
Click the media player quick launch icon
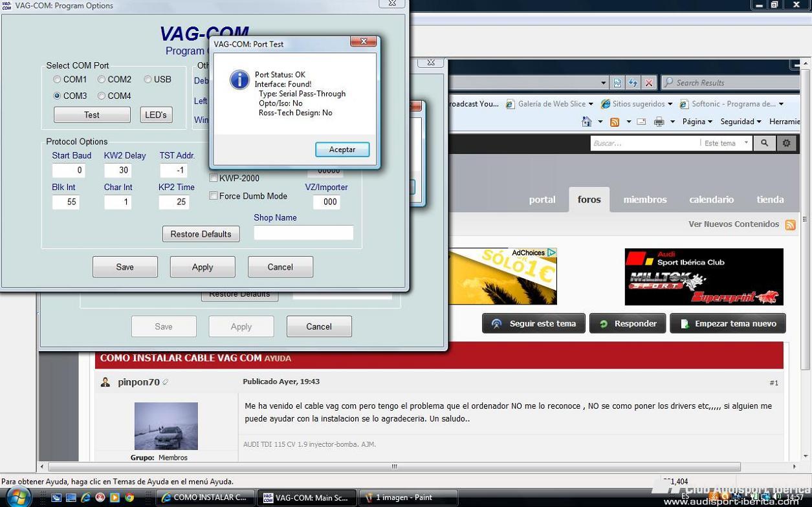click(115, 498)
